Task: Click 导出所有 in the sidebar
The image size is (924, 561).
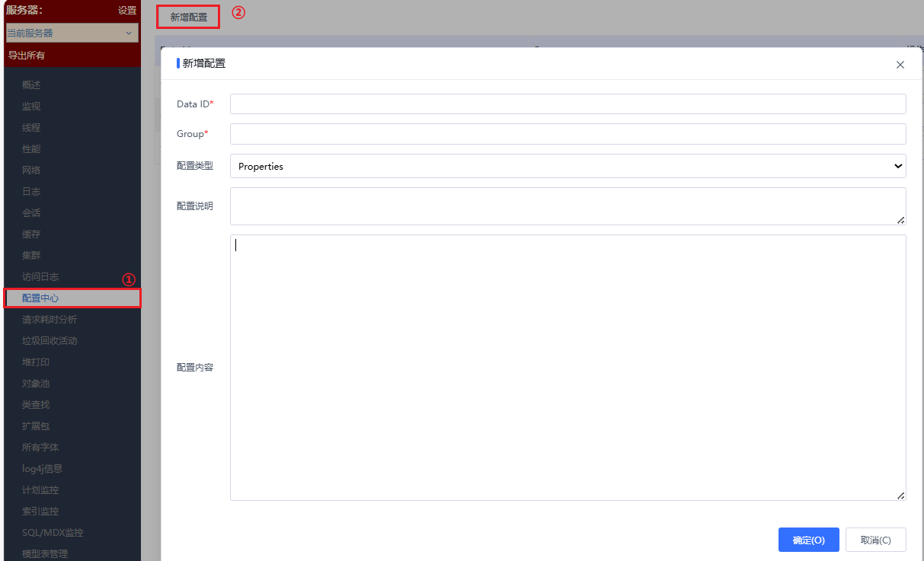Action: pyautogui.click(x=27, y=55)
